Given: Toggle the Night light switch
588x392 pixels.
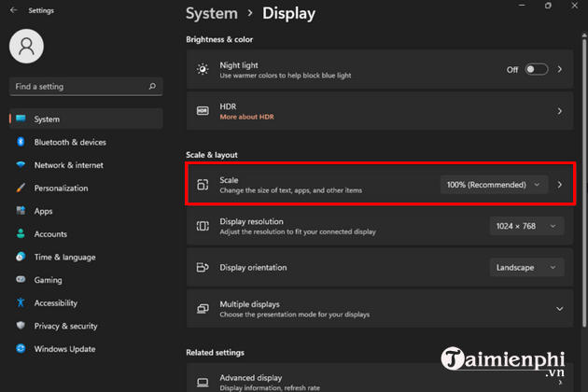Looking at the screenshot, I should pyautogui.click(x=537, y=69).
